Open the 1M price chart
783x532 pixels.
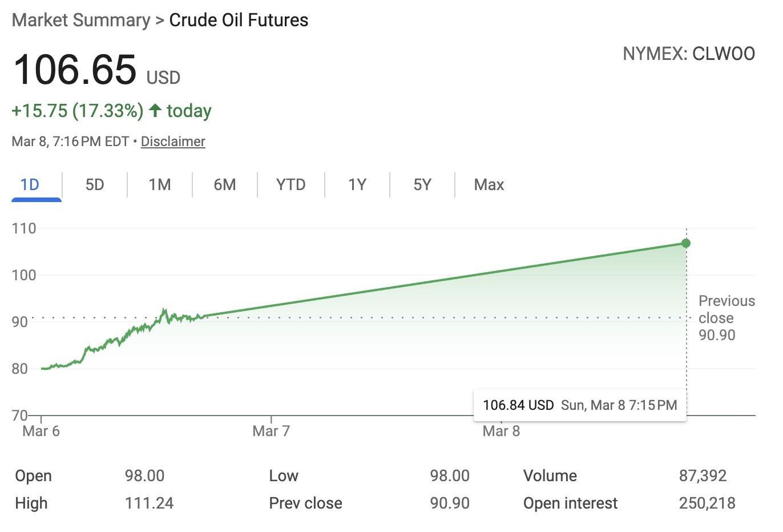[x=159, y=184]
